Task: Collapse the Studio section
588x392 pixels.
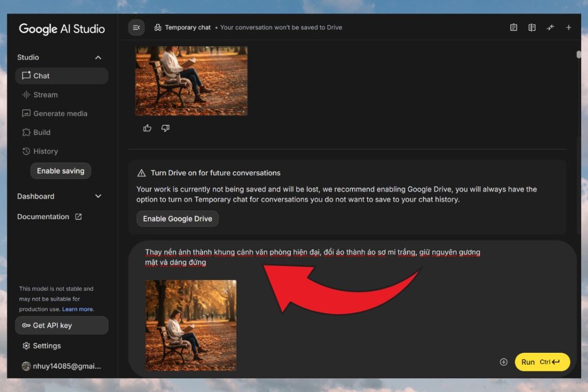Action: pyautogui.click(x=98, y=57)
